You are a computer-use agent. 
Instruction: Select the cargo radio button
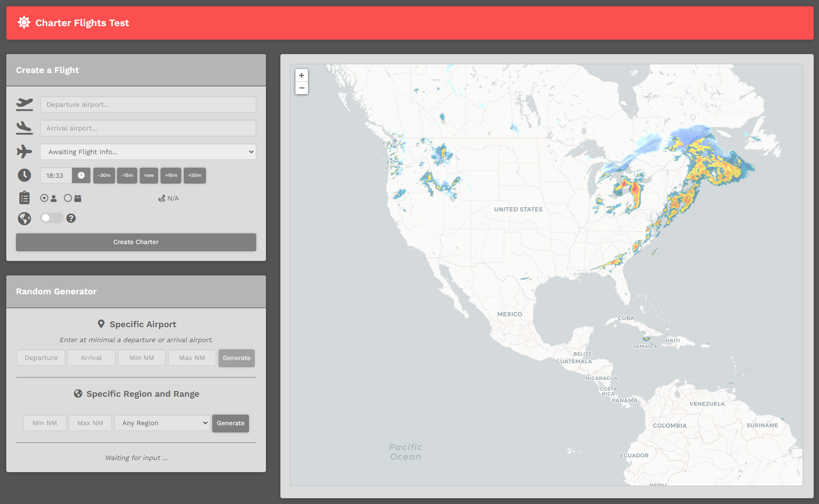point(68,198)
